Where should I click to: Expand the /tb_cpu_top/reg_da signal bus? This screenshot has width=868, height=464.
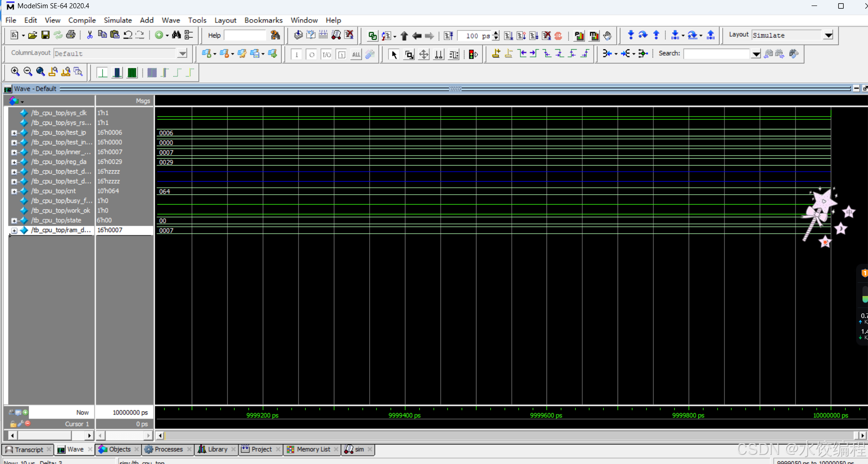14,162
